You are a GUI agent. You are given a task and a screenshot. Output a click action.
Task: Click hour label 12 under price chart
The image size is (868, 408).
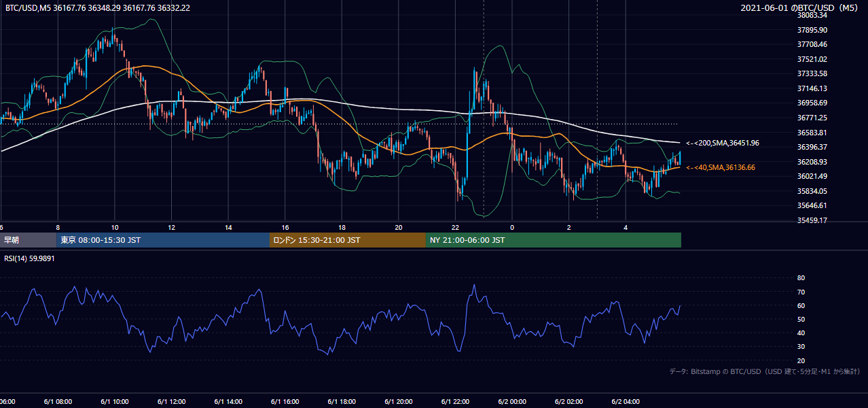tap(171, 227)
